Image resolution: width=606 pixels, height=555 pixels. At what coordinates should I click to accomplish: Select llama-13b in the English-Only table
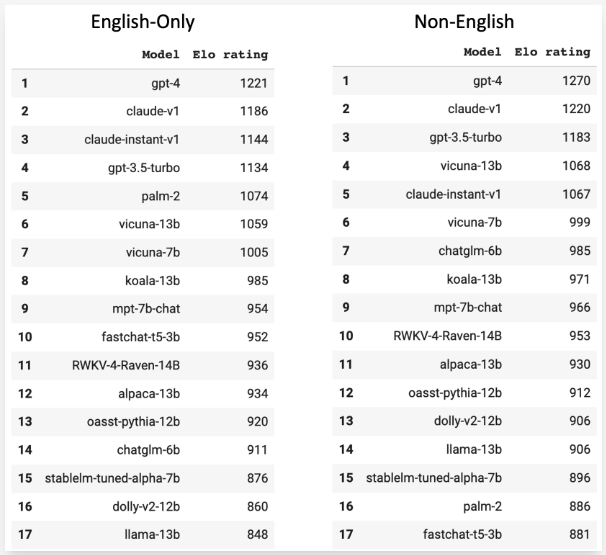click(x=152, y=535)
